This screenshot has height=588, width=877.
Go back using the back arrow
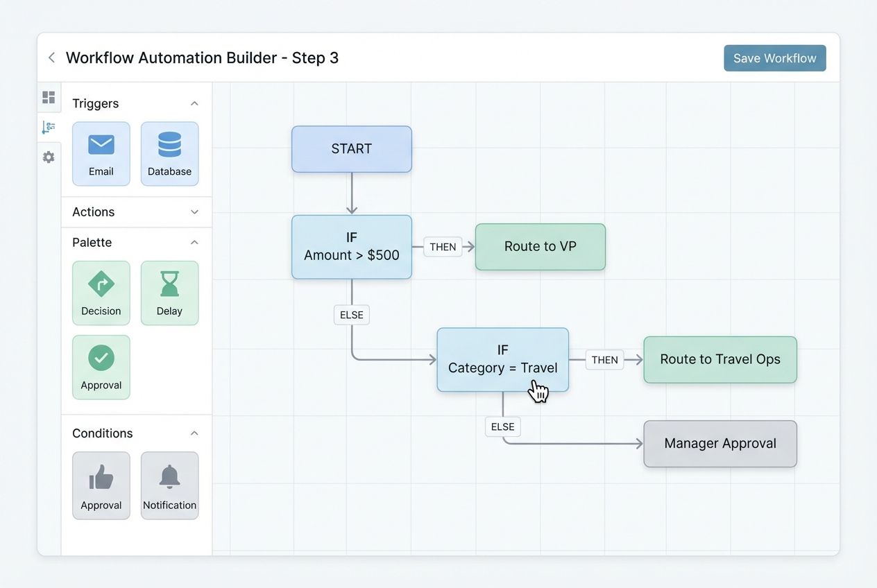click(x=51, y=58)
